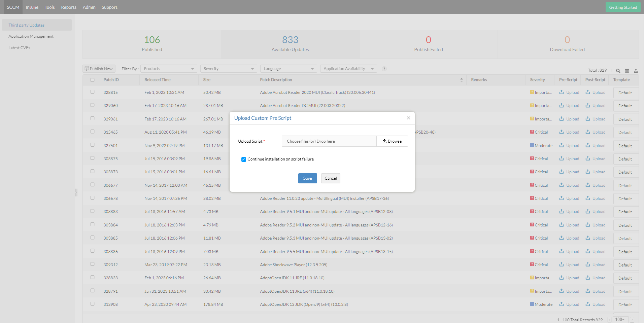Select checkbox for patch 328815
This screenshot has height=323, width=644.
92,92
